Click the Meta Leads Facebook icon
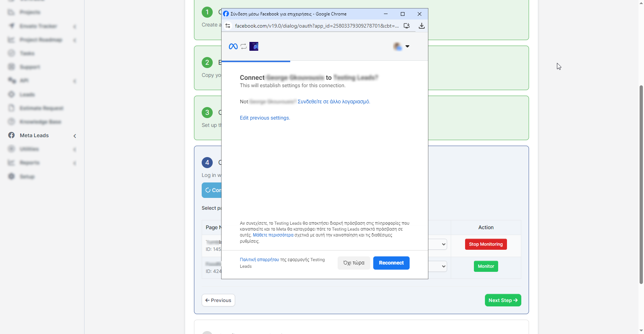The height and width of the screenshot is (334, 644). pos(11,135)
